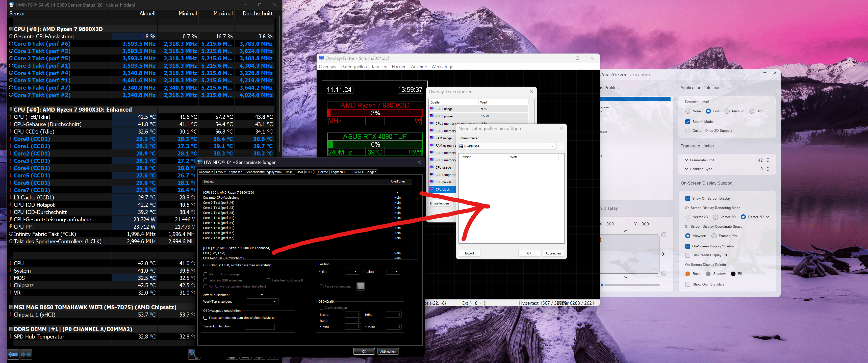Click the Tastenkombination input field
This screenshot has height=363, width=868.
tap(260, 327)
